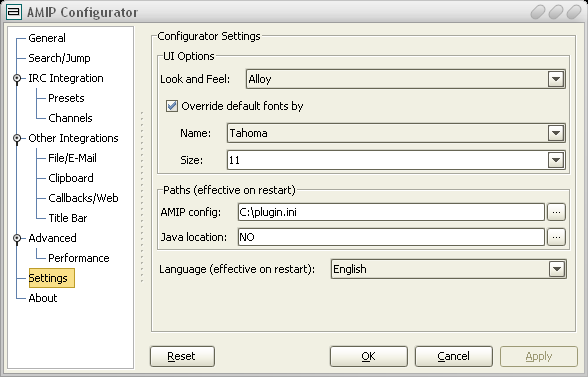Click the Cancel button
Screen dimensions: 588x377
coord(454,356)
